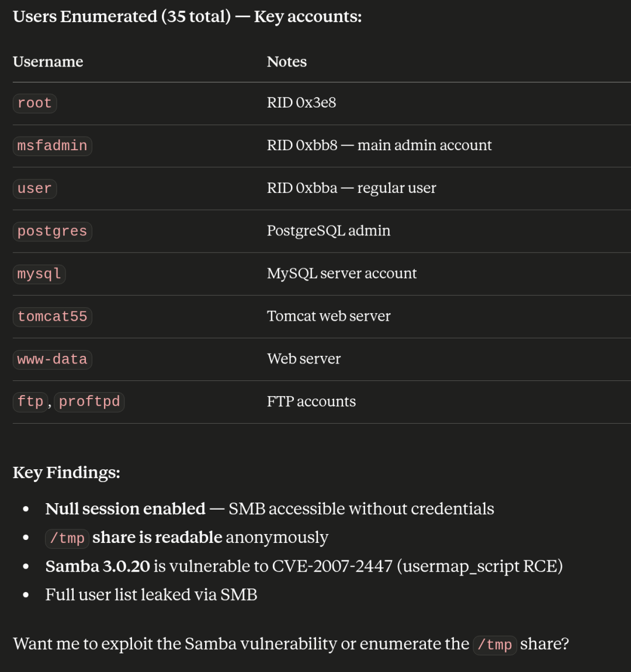This screenshot has height=672, width=631.
Task: Click the root username code tag
Action: pos(34,103)
